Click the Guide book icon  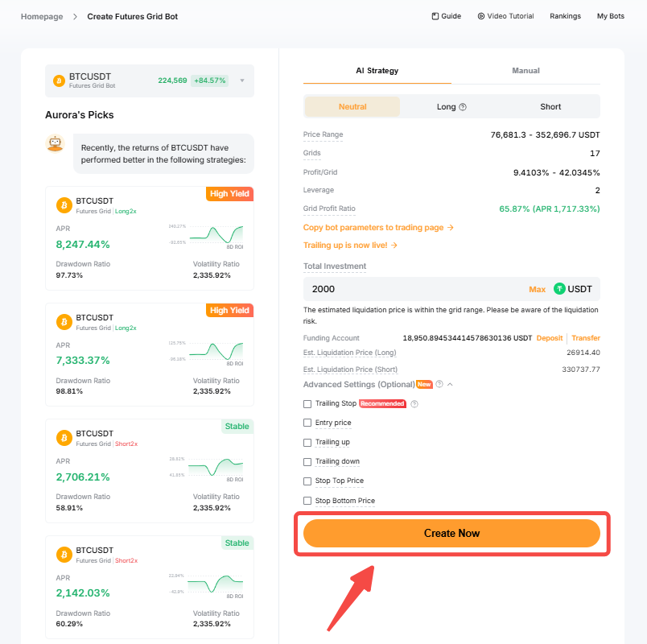pos(435,16)
